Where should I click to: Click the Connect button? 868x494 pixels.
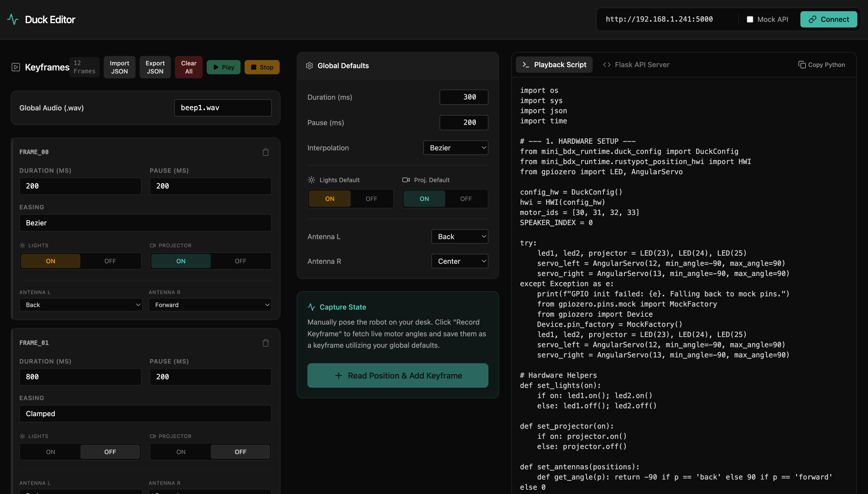(829, 19)
